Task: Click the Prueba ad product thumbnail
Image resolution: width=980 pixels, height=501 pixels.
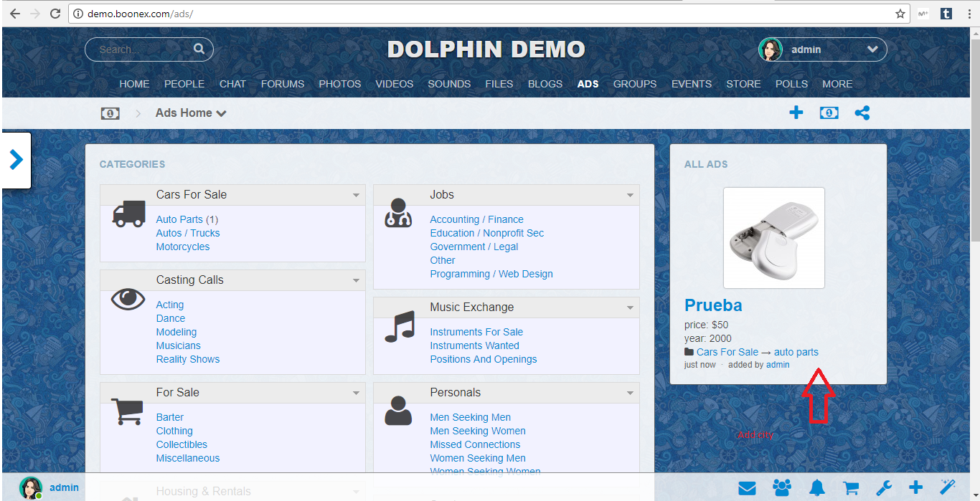Action: pos(773,238)
